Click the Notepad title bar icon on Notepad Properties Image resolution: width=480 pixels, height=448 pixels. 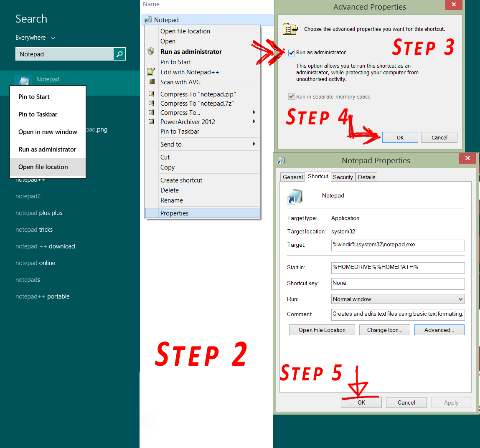(281, 160)
